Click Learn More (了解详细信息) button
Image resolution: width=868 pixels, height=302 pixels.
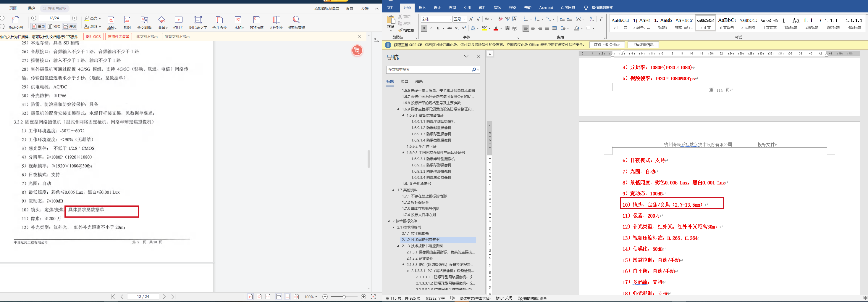coord(643,44)
